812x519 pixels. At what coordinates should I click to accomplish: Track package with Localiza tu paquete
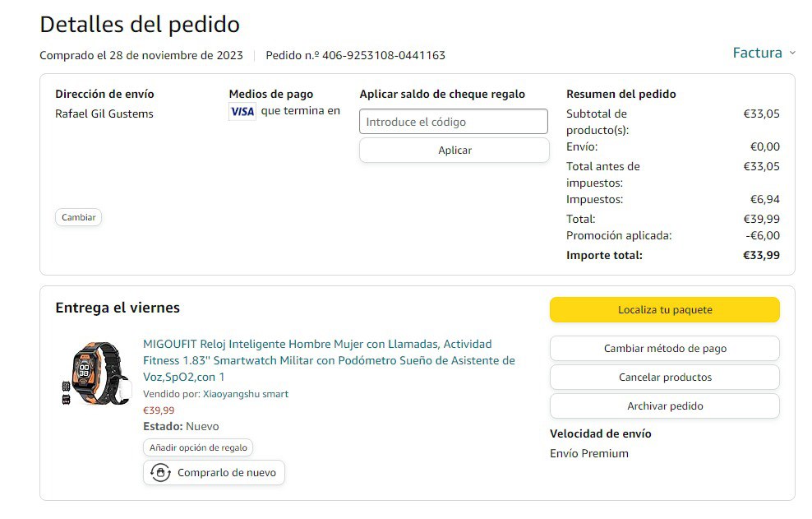[664, 310]
